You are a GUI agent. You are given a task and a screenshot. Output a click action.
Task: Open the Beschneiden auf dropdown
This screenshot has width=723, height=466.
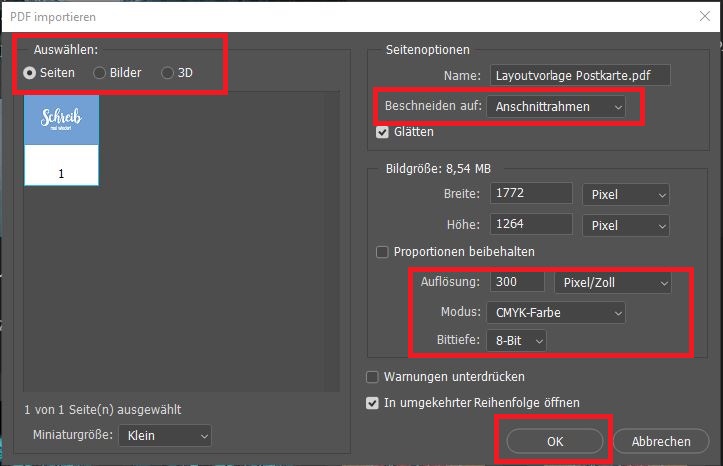[x=555, y=106]
